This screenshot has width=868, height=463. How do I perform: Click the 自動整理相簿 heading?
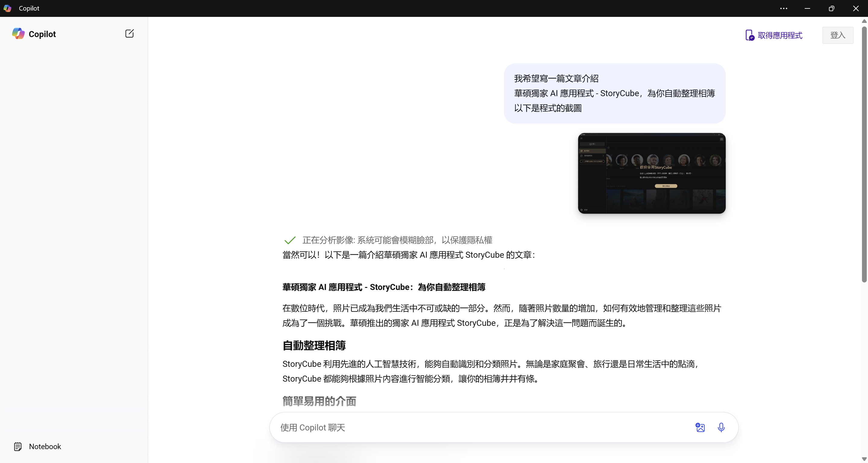click(314, 345)
